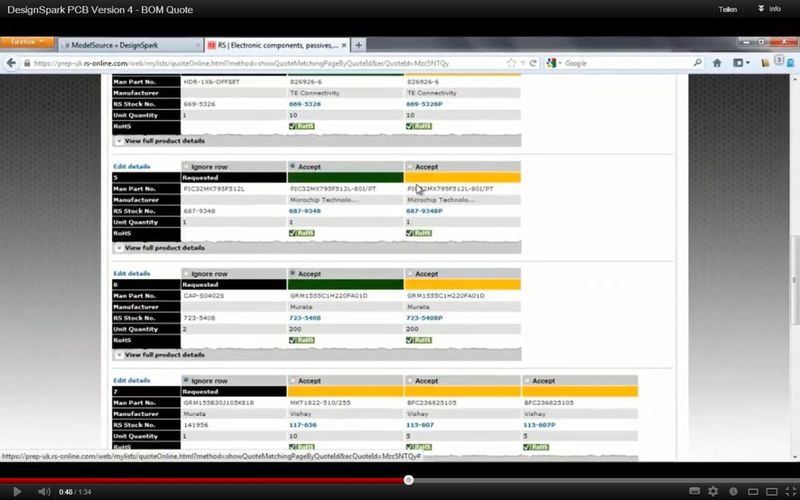Image resolution: width=800 pixels, height=500 pixels.
Task: Expand full product details under HDR-1X6-OFFSET
Action: [x=164, y=141]
